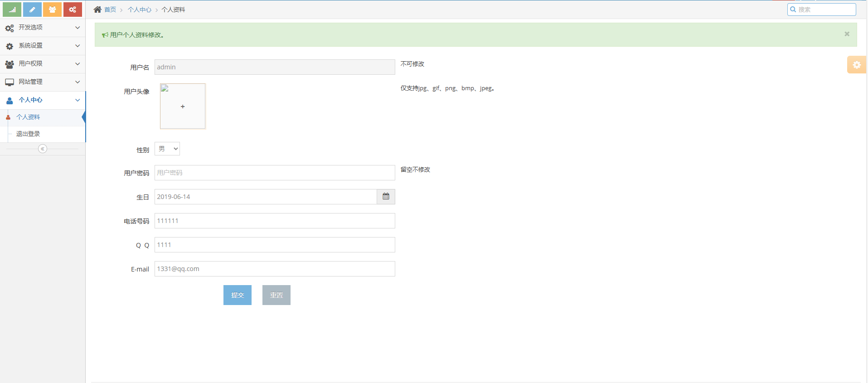Screen dimensions: 868x383
Task: Open the birthday calendar picker icon
Action: [x=386, y=197]
